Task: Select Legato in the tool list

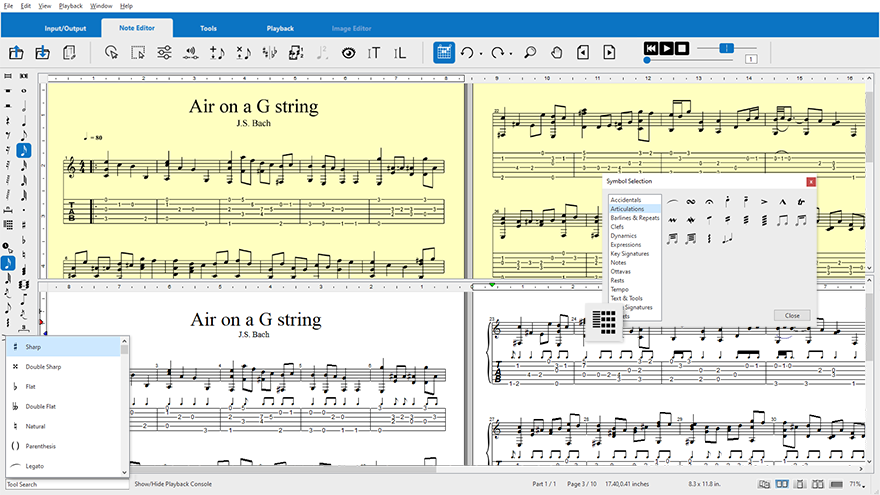Action: pyautogui.click(x=63, y=466)
